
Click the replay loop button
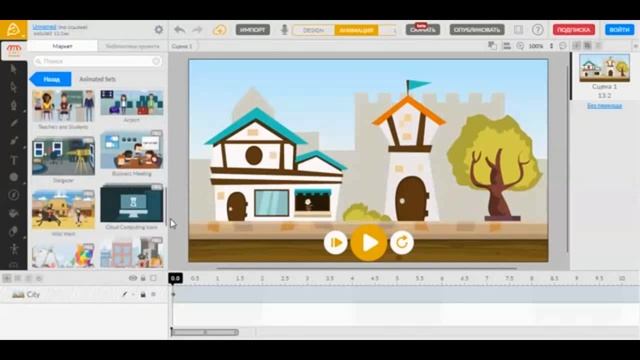[x=402, y=242]
